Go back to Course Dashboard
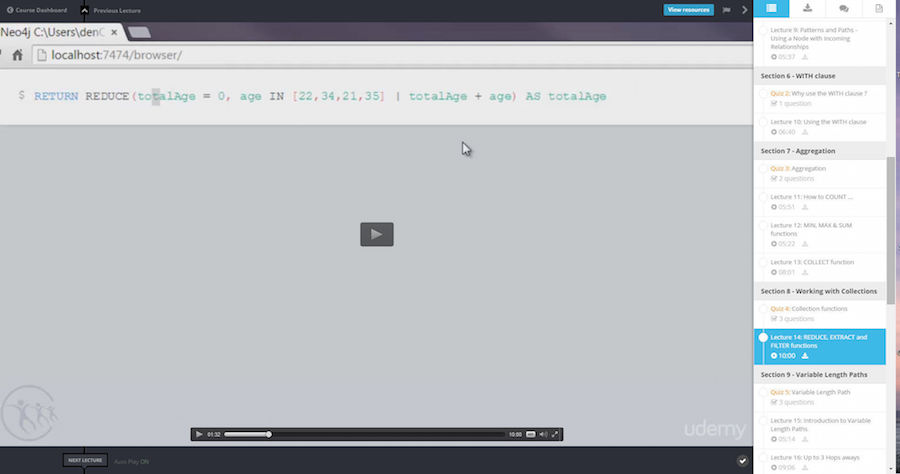This screenshot has height=474, width=900. pyautogui.click(x=37, y=10)
